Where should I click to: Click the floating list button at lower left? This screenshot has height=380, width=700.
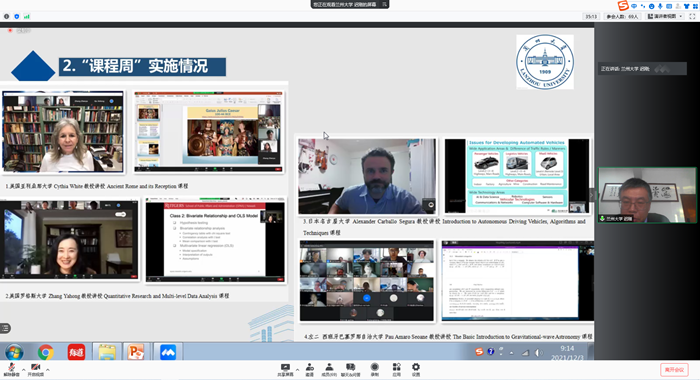pos(5,328)
